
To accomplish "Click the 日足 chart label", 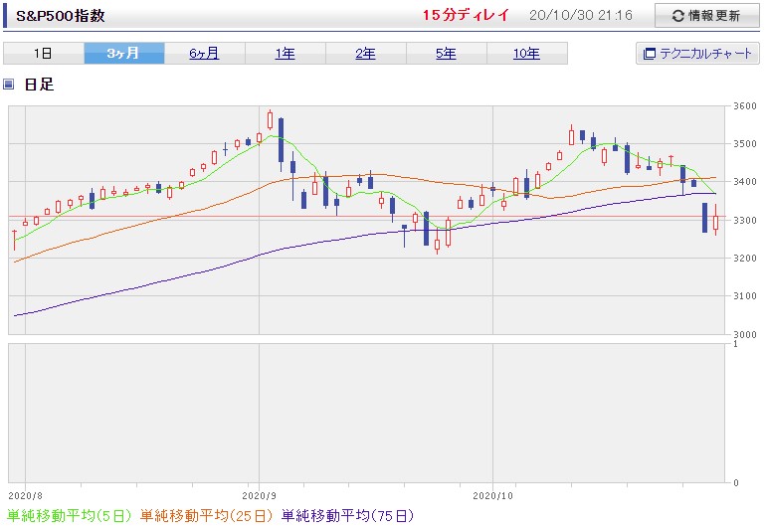I will pyautogui.click(x=39, y=84).
